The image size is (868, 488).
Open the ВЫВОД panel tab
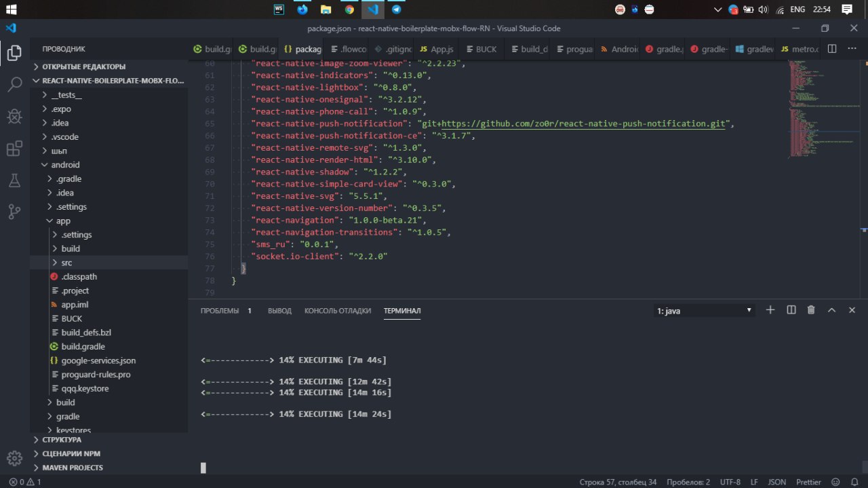[x=279, y=311]
